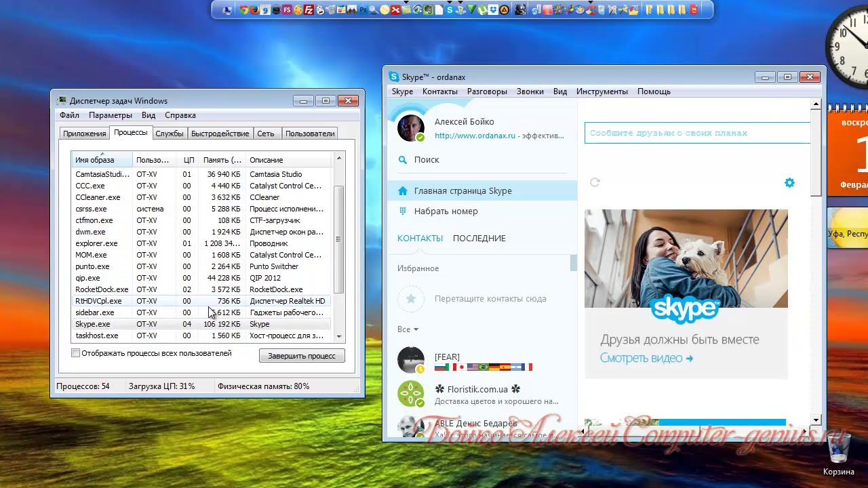Click the Skype window title icon

393,77
